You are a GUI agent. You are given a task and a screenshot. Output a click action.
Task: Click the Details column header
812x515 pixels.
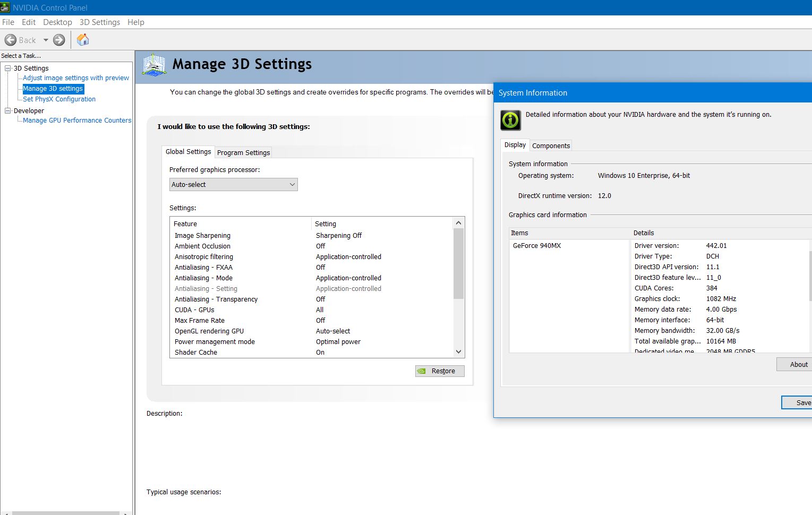coord(721,233)
